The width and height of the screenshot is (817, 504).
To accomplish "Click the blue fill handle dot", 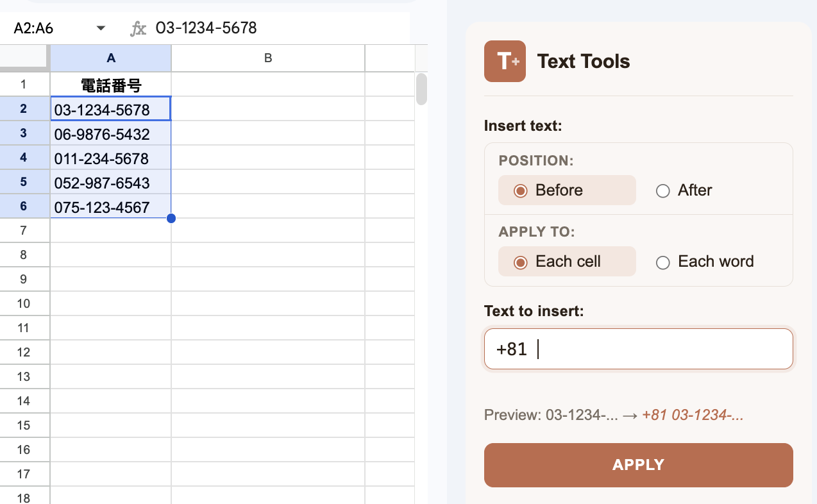I will (171, 218).
